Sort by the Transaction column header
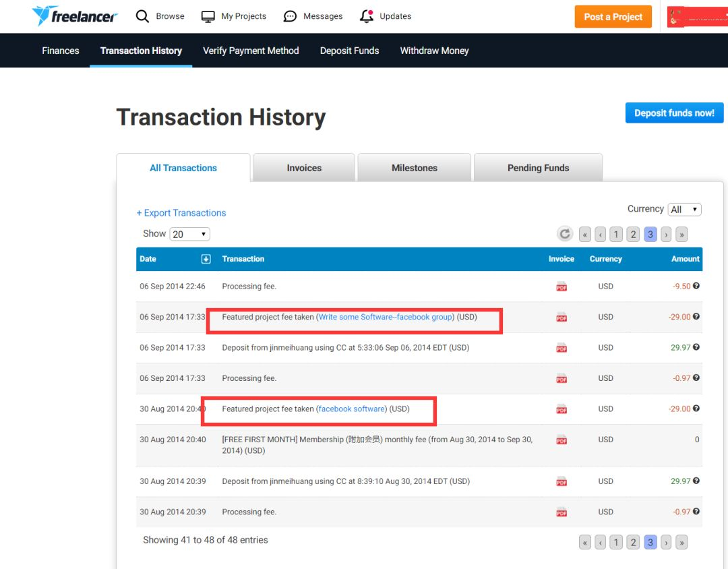This screenshot has width=728, height=569. click(243, 259)
